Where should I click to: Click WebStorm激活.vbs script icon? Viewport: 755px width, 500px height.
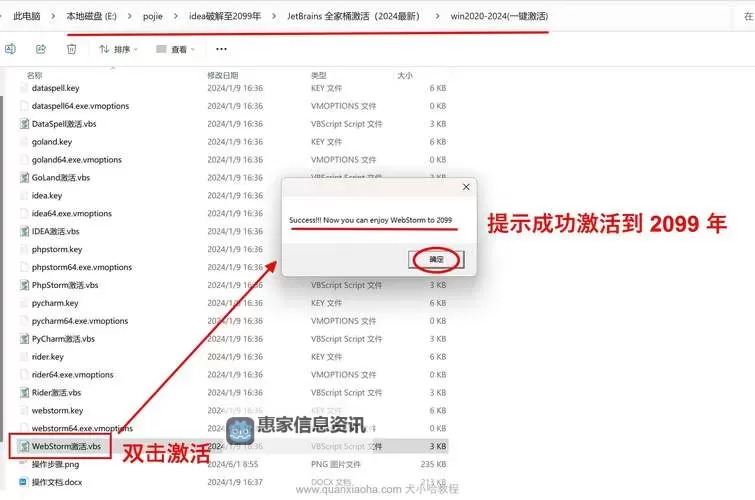(x=24, y=447)
